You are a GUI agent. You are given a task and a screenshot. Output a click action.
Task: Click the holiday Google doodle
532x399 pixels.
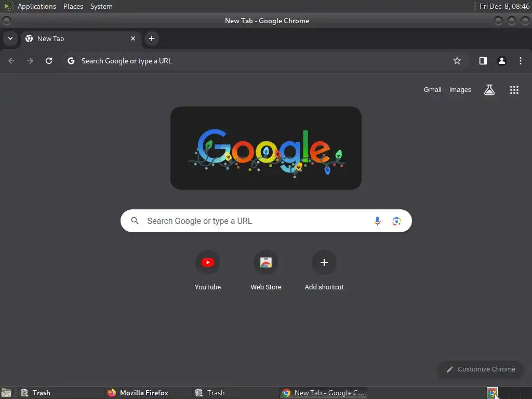click(x=266, y=148)
